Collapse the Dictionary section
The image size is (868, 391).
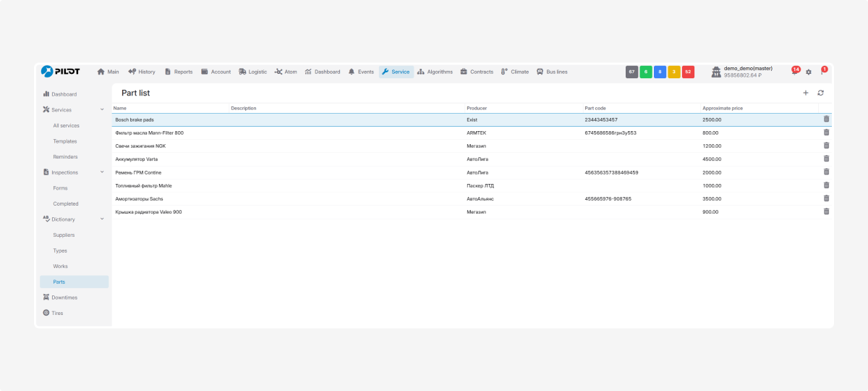(x=102, y=219)
